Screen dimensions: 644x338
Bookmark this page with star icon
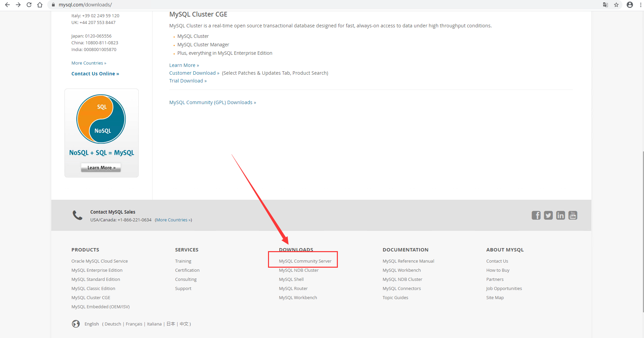click(x=616, y=5)
